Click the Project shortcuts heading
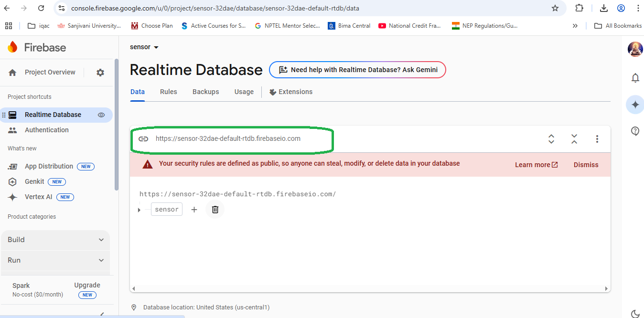This screenshot has height=318, width=644. click(30, 97)
